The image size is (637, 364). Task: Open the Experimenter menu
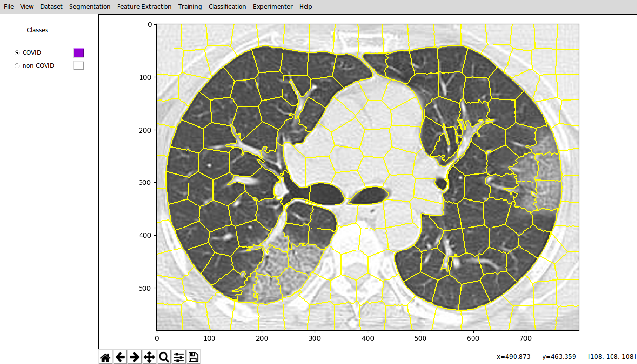(x=273, y=7)
